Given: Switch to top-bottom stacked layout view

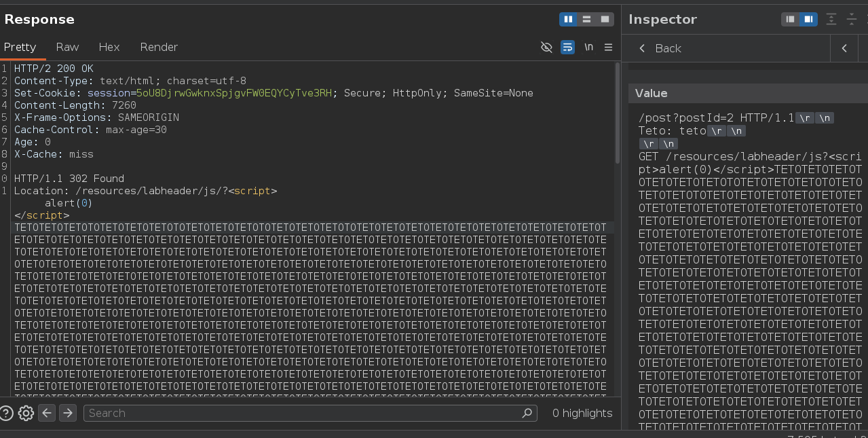Looking at the screenshot, I should (586, 19).
